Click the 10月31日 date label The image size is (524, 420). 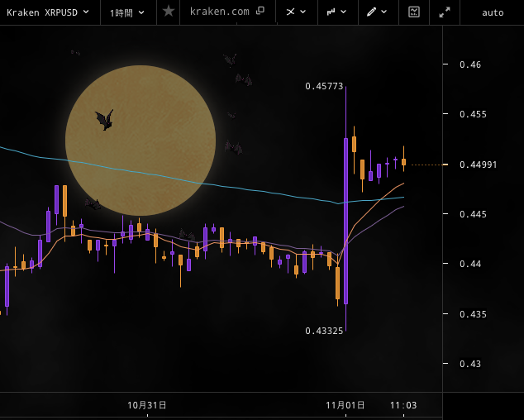[147, 405]
